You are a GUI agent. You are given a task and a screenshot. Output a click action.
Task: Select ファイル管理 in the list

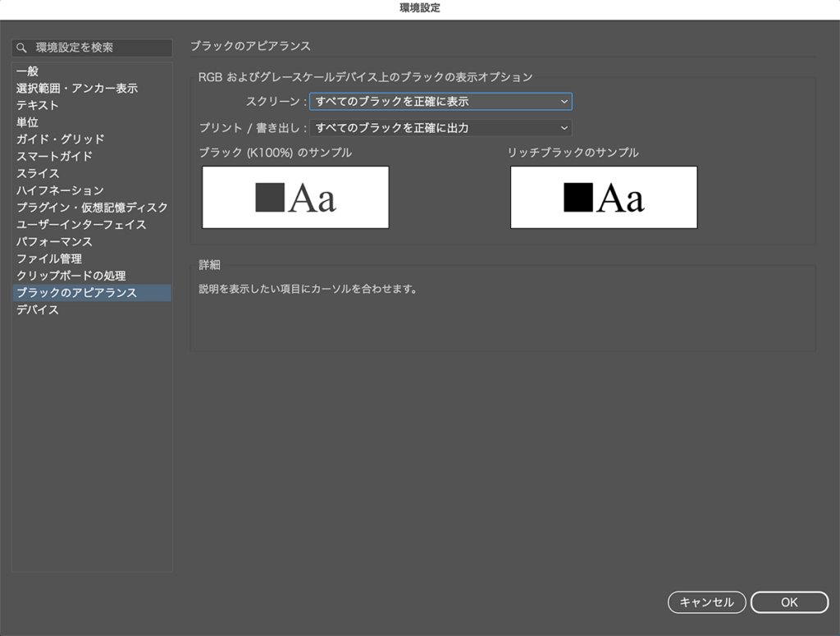tap(49, 259)
